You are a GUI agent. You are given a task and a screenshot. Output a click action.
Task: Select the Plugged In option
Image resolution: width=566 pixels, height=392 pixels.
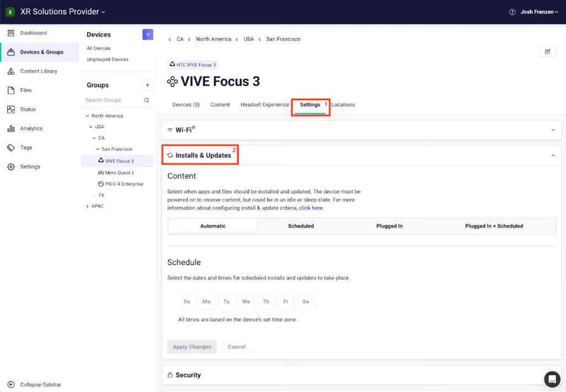click(x=390, y=226)
